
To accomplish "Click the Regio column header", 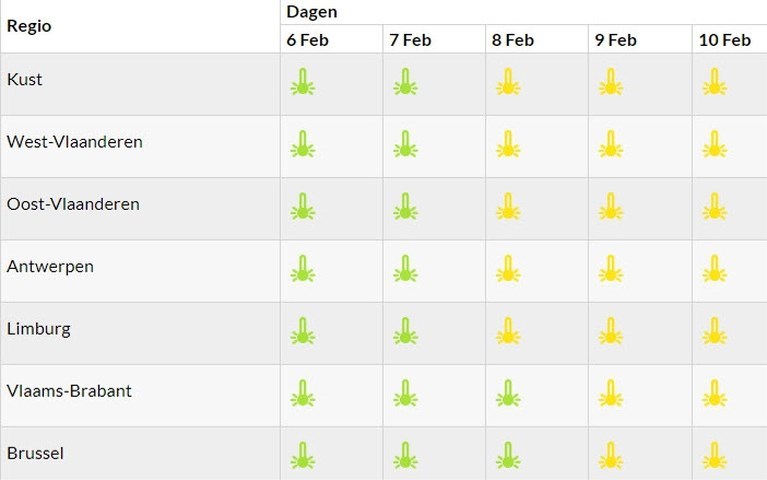I will 29,26.
